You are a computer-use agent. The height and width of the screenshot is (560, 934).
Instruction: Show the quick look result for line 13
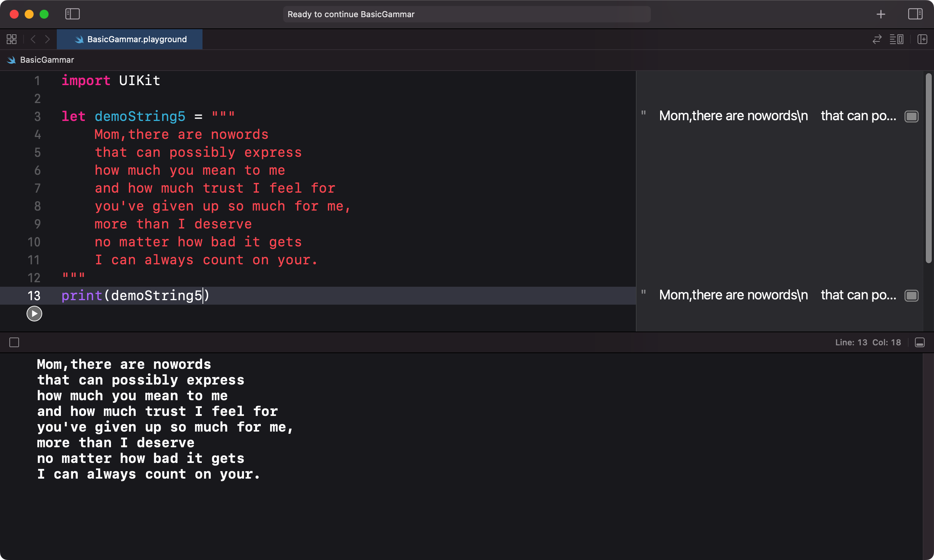pyautogui.click(x=911, y=295)
